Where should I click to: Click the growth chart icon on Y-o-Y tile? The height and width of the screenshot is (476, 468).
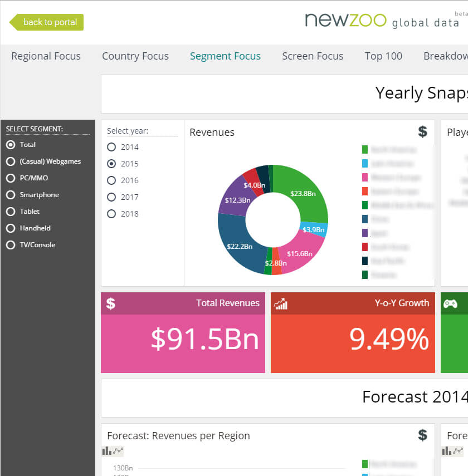coord(281,304)
